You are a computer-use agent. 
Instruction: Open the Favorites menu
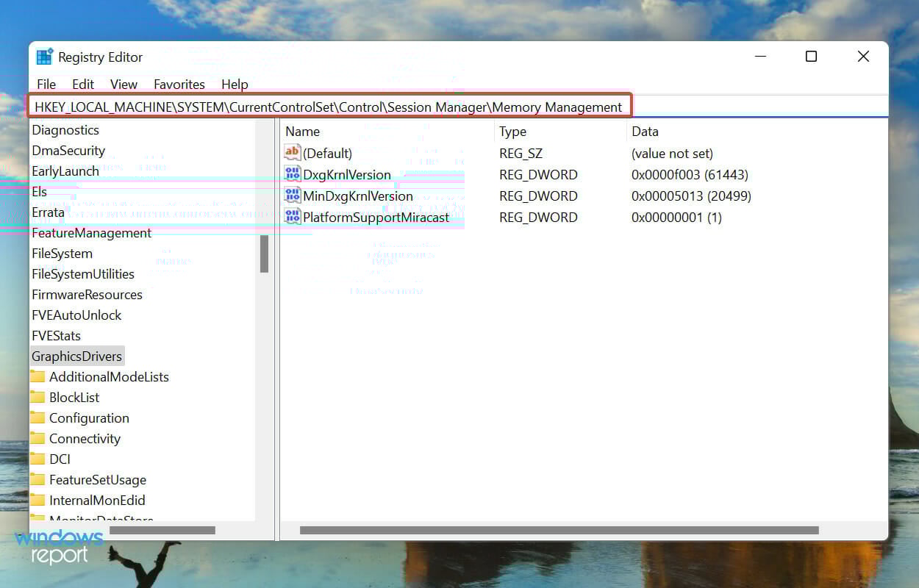[179, 84]
